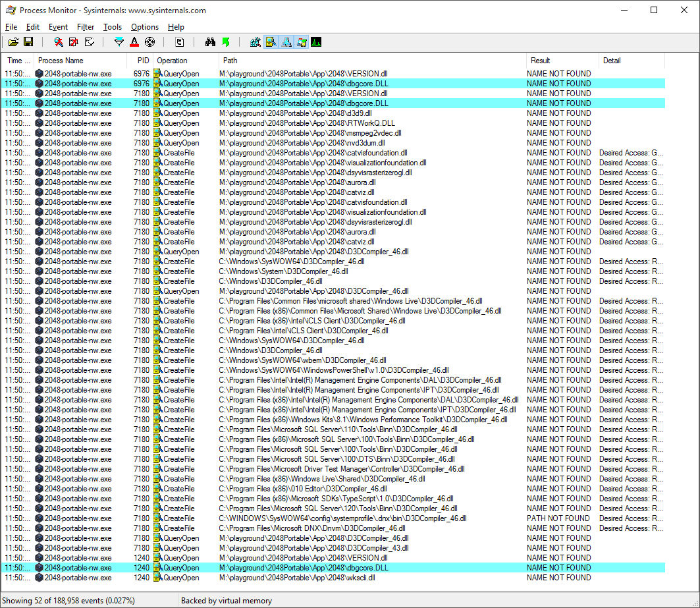Open the Edit menu

coord(32,27)
